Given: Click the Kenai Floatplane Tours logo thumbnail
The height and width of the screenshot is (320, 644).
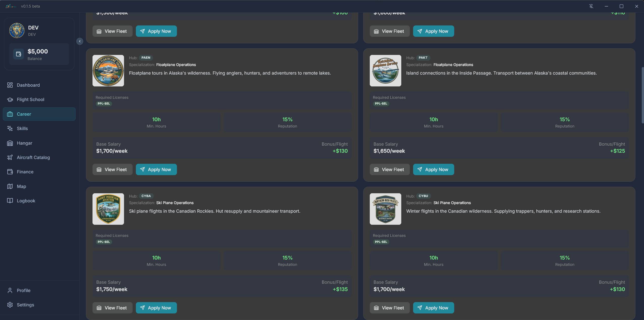Looking at the screenshot, I should click(x=108, y=71).
